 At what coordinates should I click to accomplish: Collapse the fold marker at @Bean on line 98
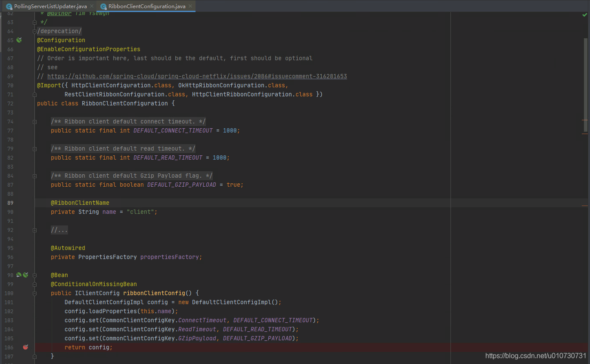[34, 275]
